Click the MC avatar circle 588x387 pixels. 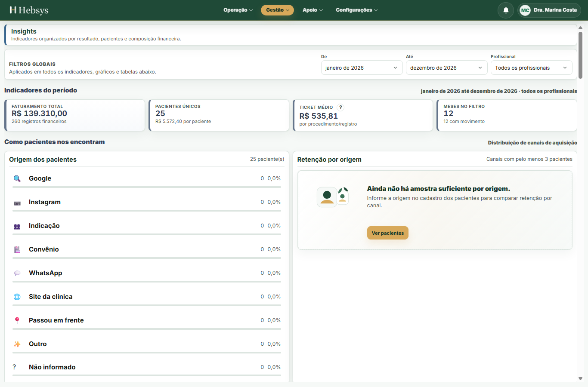(x=525, y=10)
